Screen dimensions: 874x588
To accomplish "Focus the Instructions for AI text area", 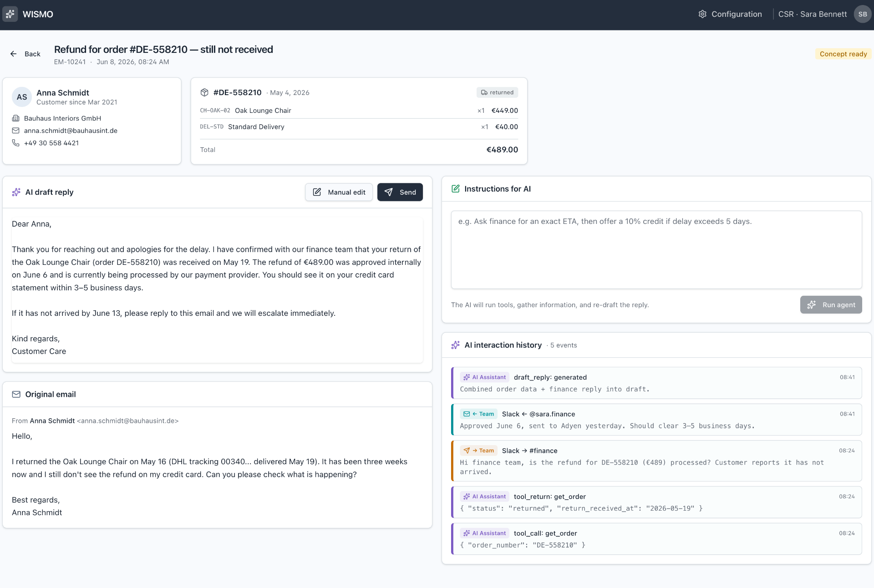I will click(656, 250).
